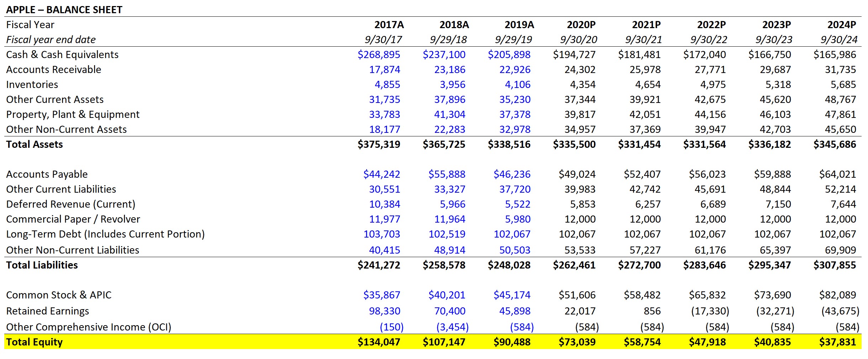Select the 2024P column header

842,25
